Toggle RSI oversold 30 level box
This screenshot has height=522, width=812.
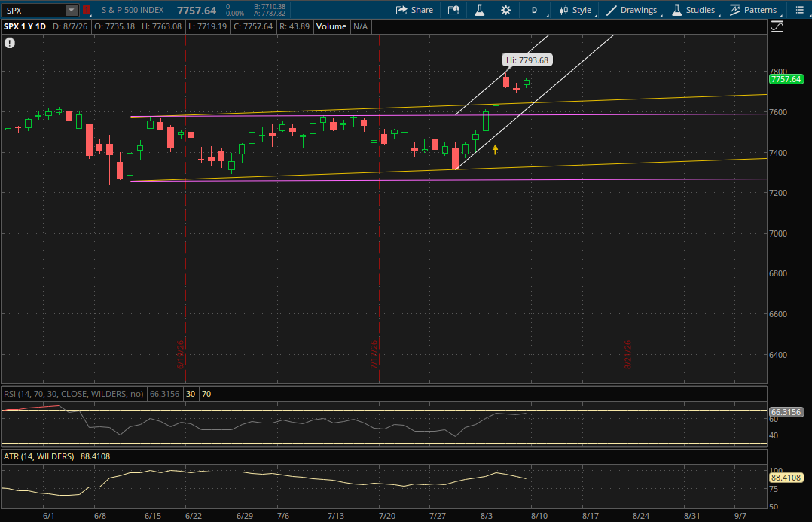(191, 394)
